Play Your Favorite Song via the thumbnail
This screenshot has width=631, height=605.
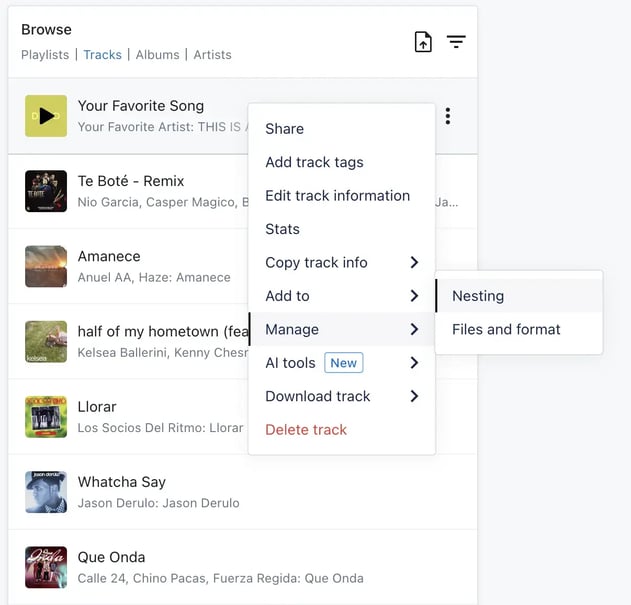click(46, 116)
